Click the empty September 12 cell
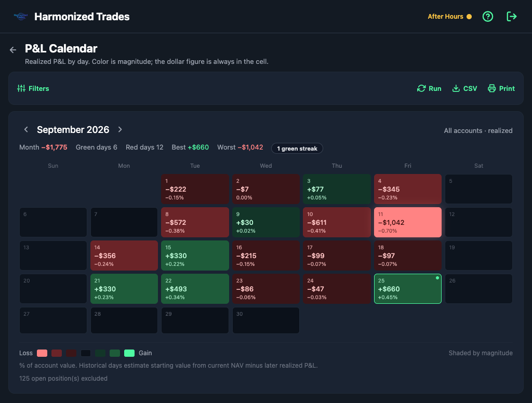Image resolution: width=532 pixels, height=403 pixels. tap(478, 222)
